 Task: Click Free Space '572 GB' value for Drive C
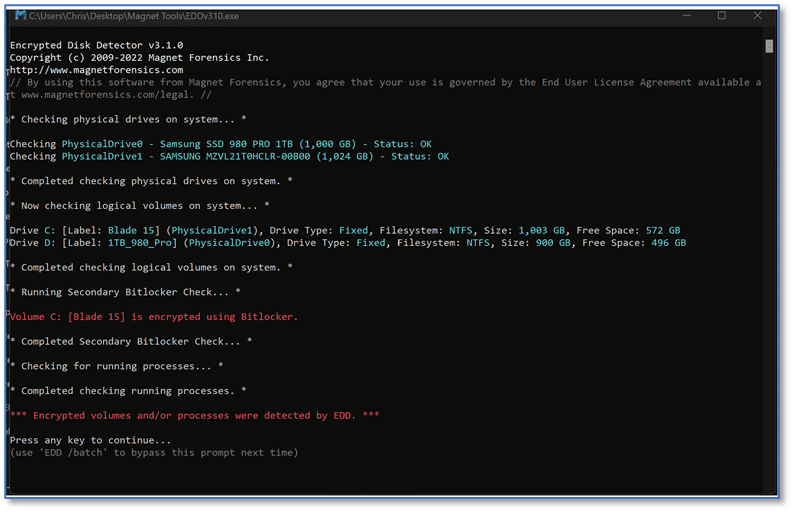pos(663,231)
